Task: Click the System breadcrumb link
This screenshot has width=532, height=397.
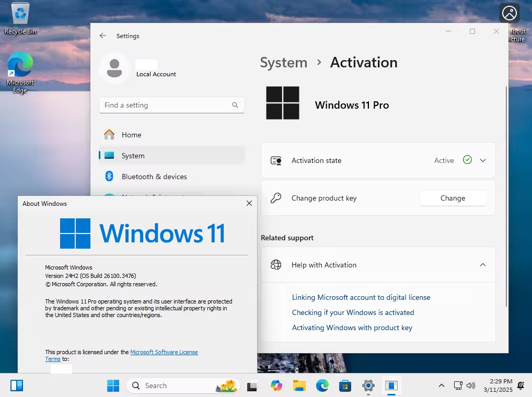Action: click(x=284, y=62)
